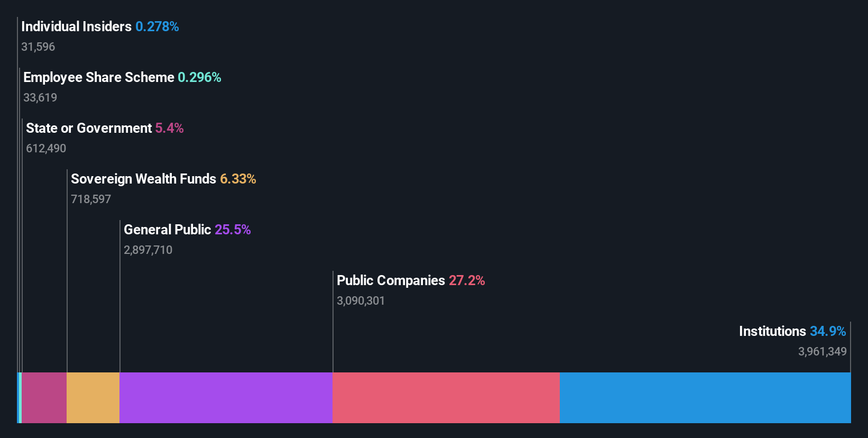This screenshot has width=868, height=438.
Task: Click the 34.9% Institutions percentage
Action: click(x=828, y=331)
